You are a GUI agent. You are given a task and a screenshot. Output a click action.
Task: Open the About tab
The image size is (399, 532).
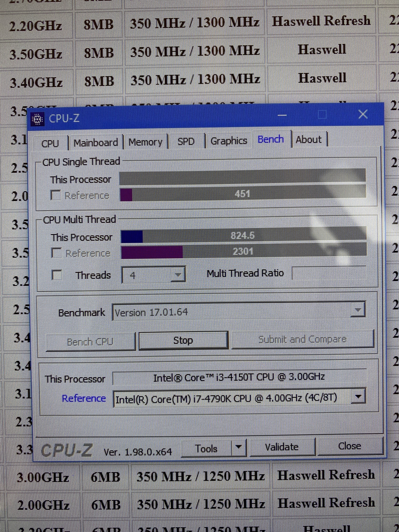(x=309, y=140)
